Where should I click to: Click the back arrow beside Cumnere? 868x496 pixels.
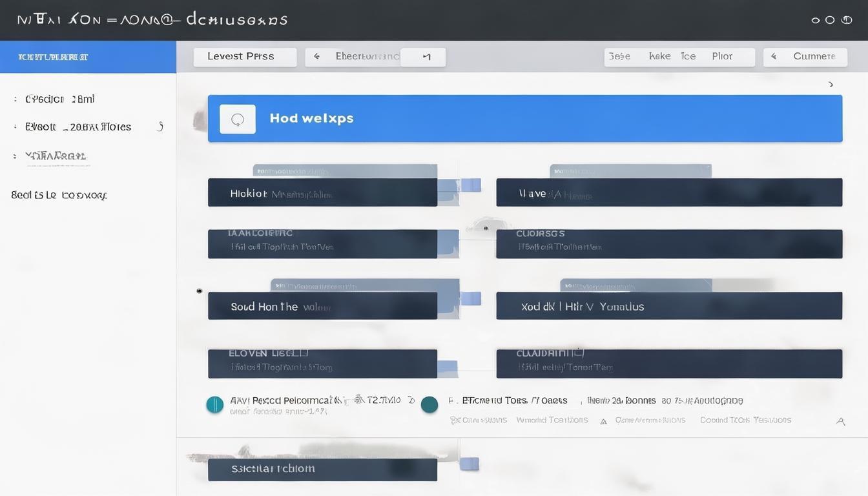click(774, 57)
